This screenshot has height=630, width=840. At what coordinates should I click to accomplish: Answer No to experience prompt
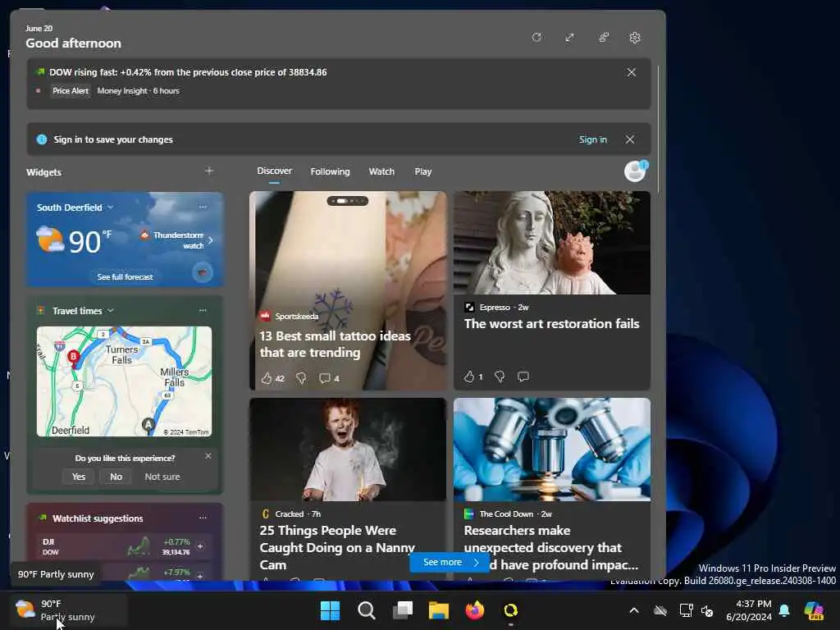point(116,477)
